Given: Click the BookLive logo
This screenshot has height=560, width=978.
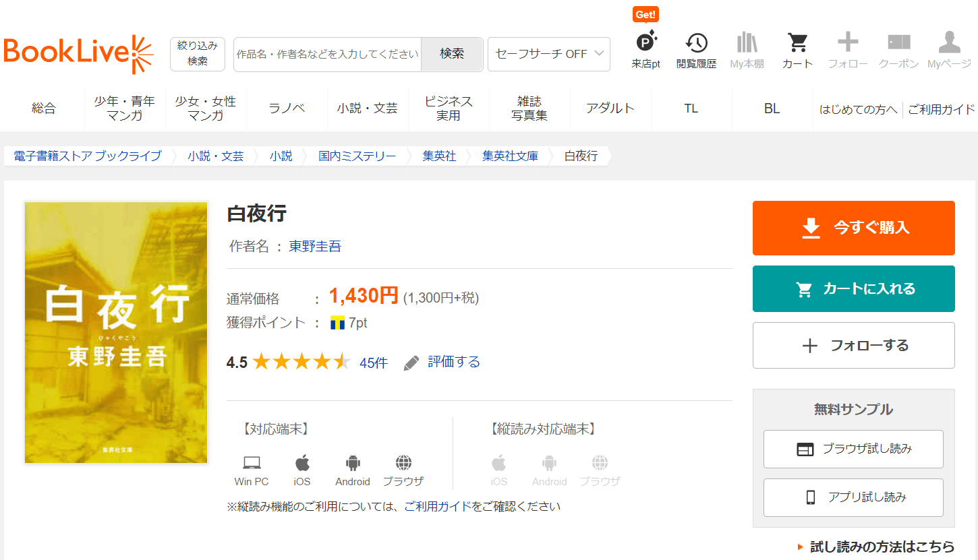Looking at the screenshot, I should [78, 54].
